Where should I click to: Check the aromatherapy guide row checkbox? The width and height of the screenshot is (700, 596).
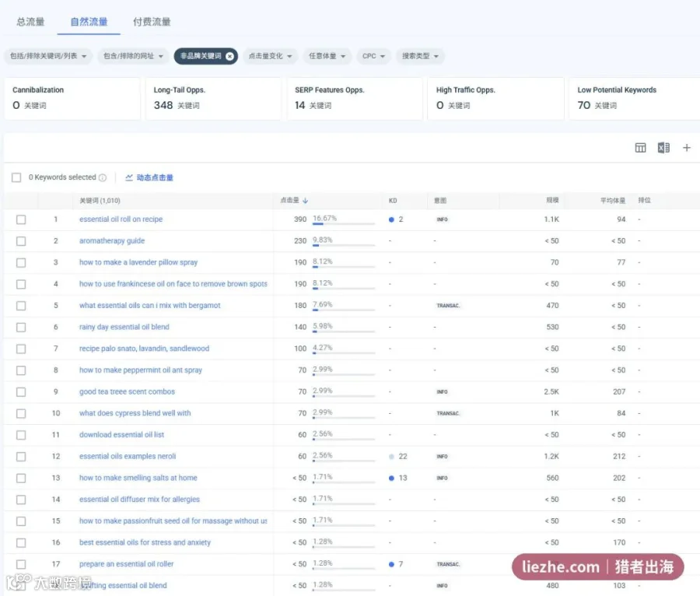click(x=21, y=241)
